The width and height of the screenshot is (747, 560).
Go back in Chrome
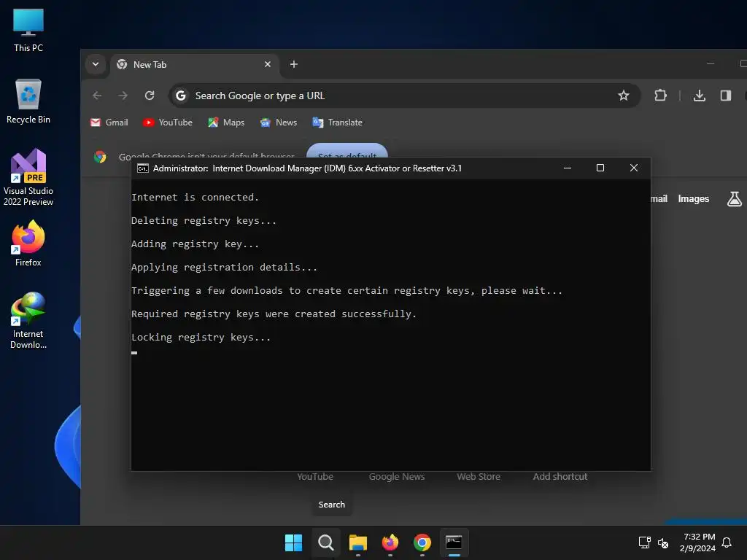tap(97, 96)
